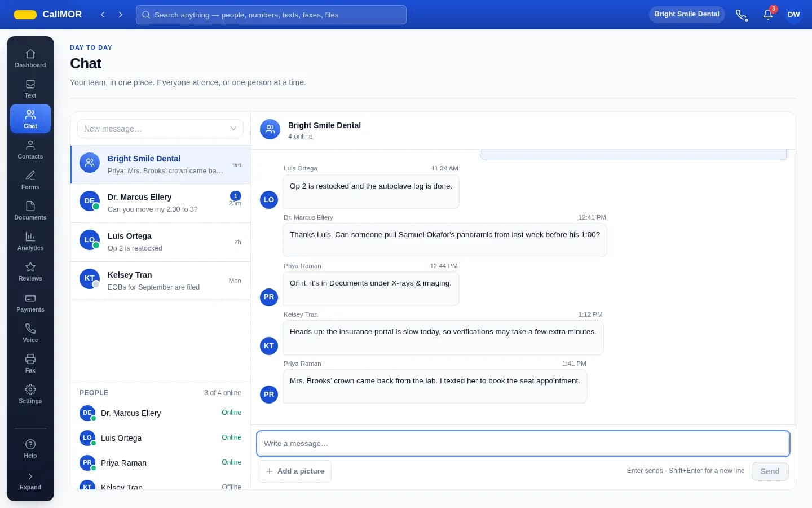
Task: Click the insurance portal message from Kelsey
Action: click(x=443, y=338)
